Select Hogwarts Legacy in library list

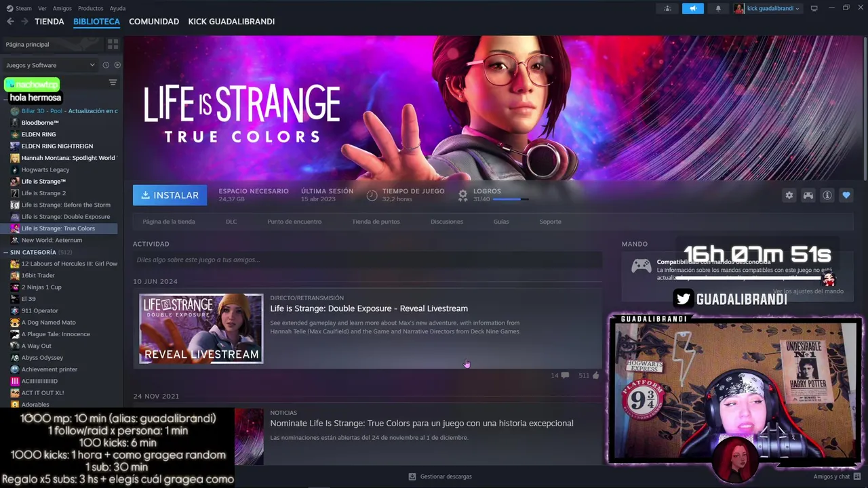(x=45, y=169)
